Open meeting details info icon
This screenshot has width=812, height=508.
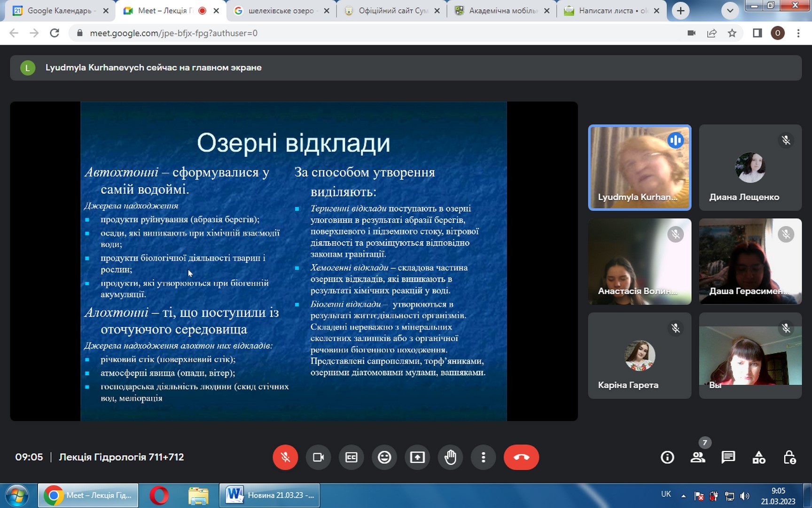667,457
